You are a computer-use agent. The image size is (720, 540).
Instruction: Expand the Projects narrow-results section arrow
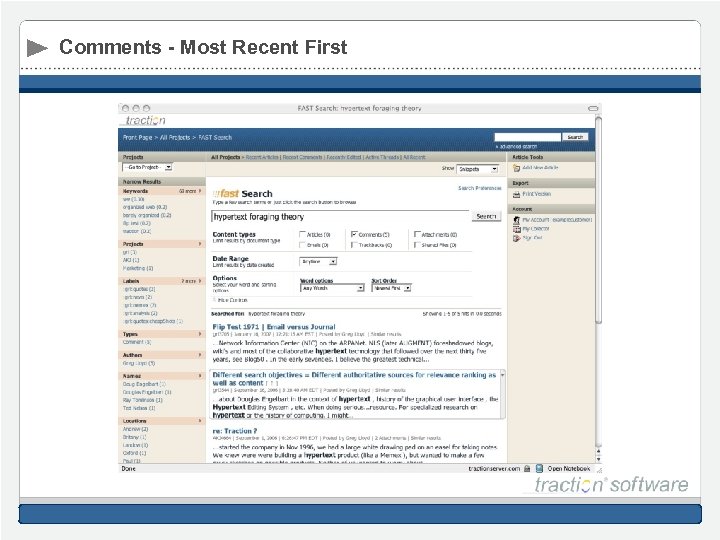(x=200, y=244)
